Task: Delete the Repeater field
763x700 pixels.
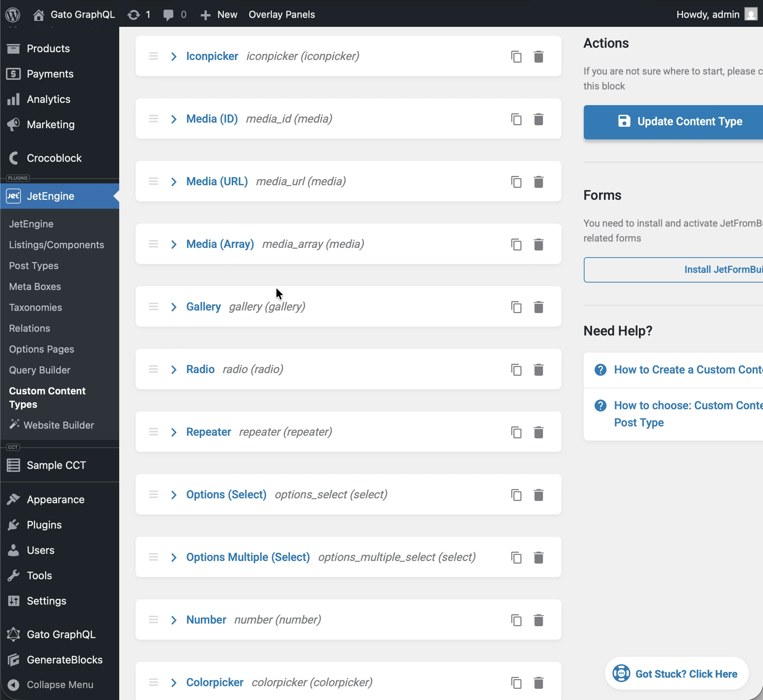Action: [x=538, y=432]
